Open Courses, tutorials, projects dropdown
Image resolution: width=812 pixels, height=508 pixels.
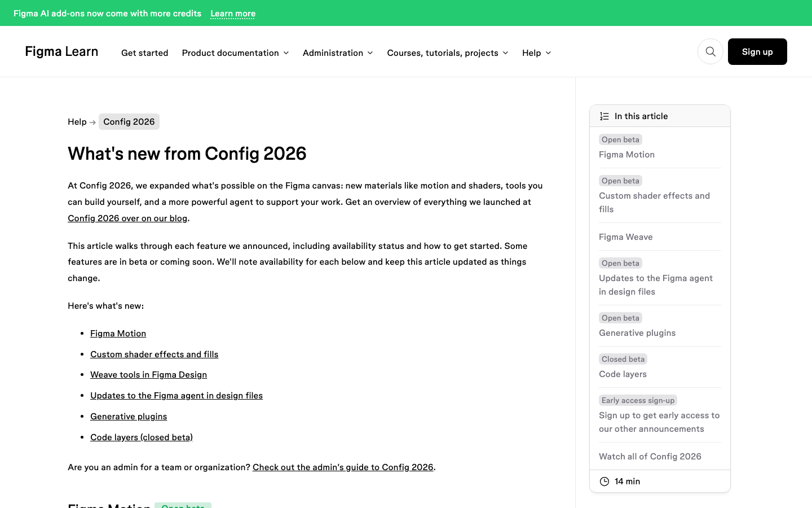point(448,52)
